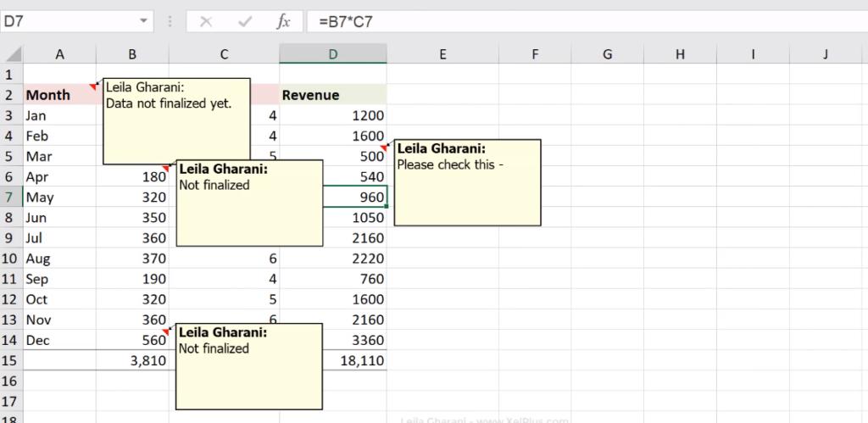The image size is (868, 423).
Task: Open the Name Box dropdown arrow
Action: pyautogui.click(x=143, y=21)
